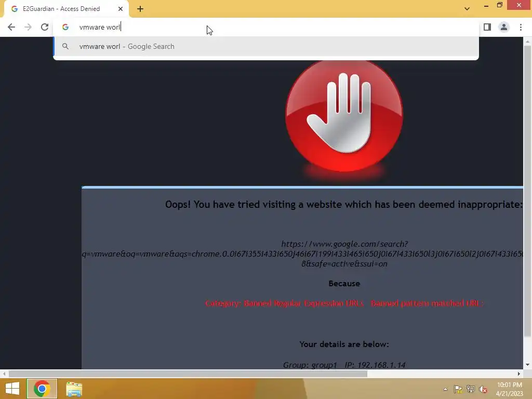This screenshot has height=399, width=532.
Task: Click the forward navigation arrow
Action: [x=28, y=27]
